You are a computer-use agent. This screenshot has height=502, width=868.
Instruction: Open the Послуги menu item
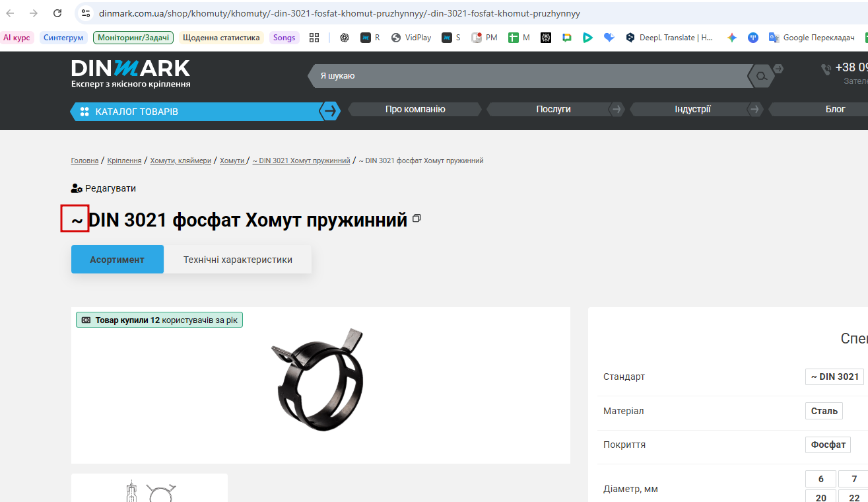coord(553,109)
